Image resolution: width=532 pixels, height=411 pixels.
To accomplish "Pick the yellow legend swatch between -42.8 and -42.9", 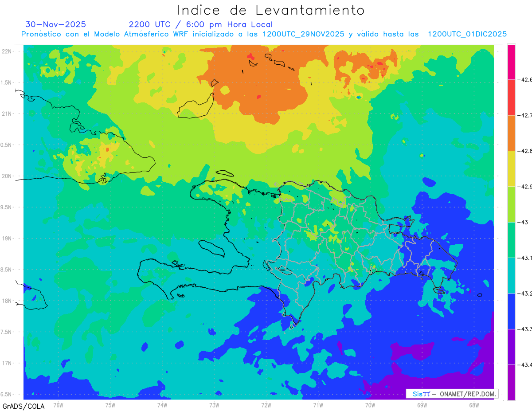I will [511, 168].
